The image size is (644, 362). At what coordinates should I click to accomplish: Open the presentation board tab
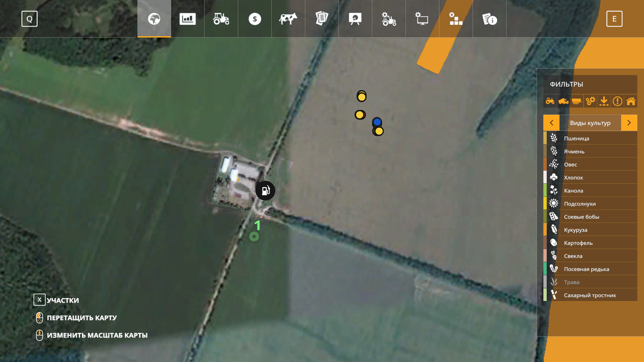point(355,19)
